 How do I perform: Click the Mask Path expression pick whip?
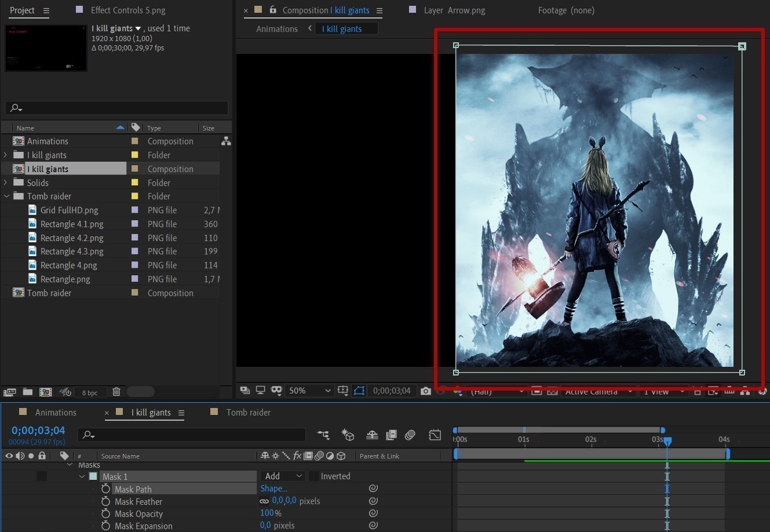coord(373,489)
